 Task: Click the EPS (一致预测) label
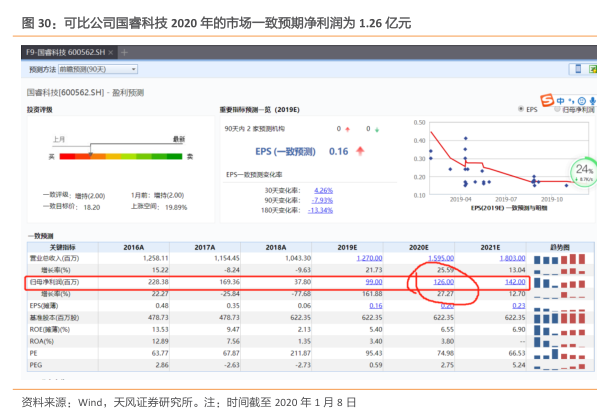pos(285,151)
